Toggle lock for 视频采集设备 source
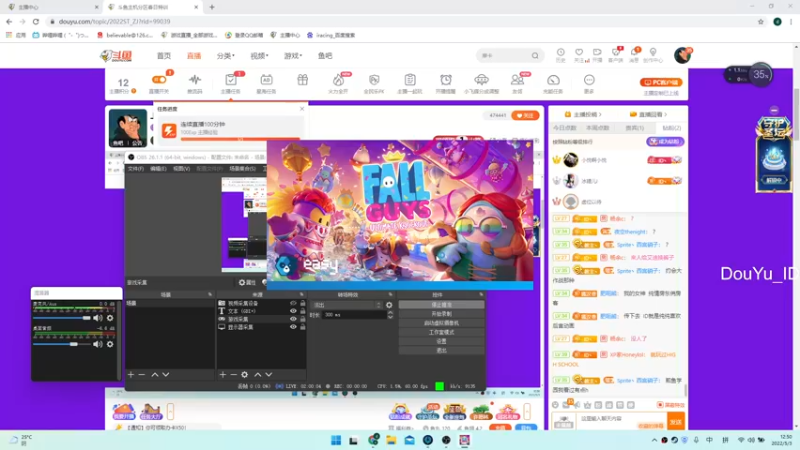800x450 pixels. click(x=303, y=303)
